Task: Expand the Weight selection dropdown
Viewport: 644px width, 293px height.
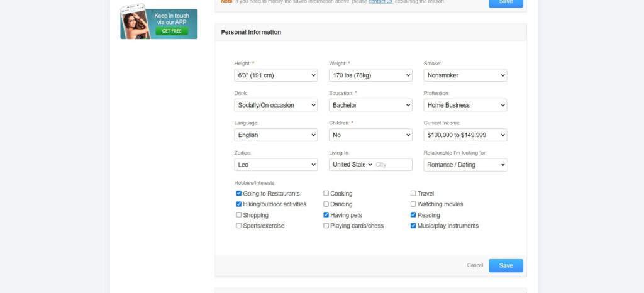Action: (370, 75)
